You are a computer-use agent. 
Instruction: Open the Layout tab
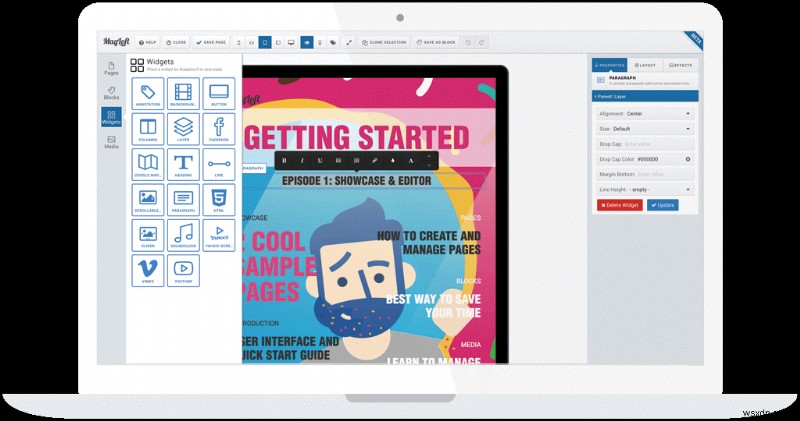[x=645, y=65]
